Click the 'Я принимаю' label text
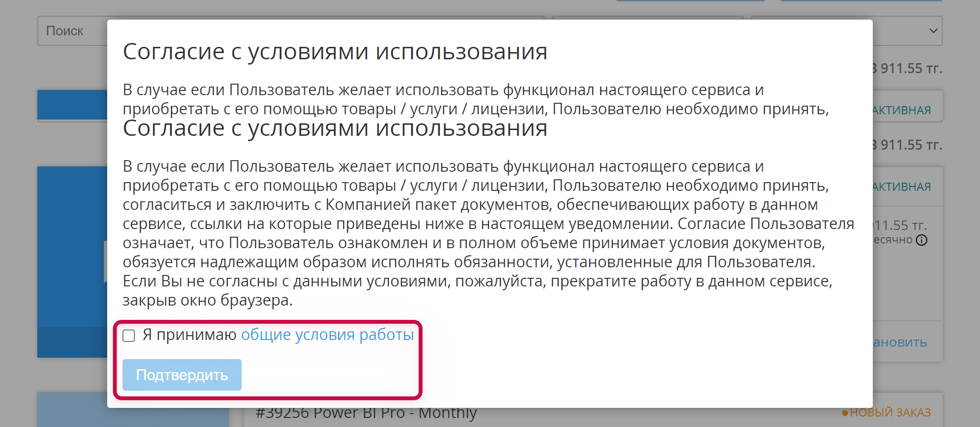This screenshot has width=980, height=427. coord(189,335)
